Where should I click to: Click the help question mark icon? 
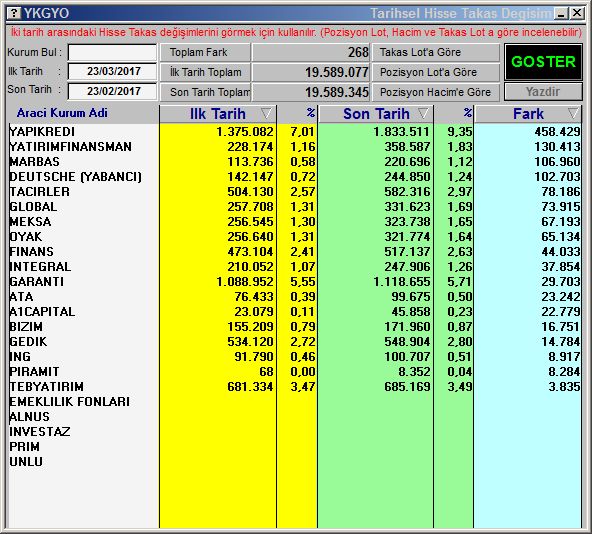tap(14, 14)
